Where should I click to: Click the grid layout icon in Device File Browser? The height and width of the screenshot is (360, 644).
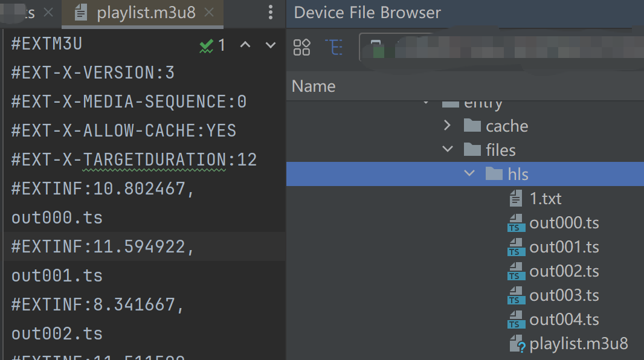(x=301, y=47)
